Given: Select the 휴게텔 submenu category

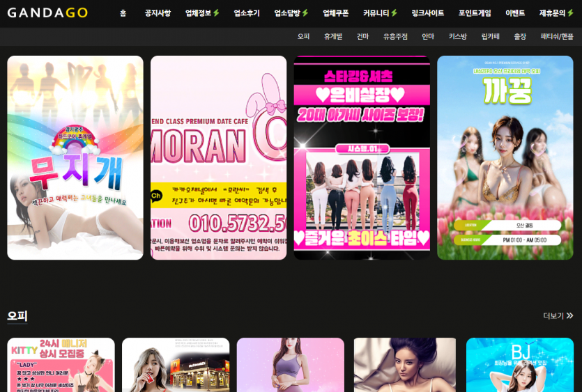Looking at the screenshot, I should 333,36.
